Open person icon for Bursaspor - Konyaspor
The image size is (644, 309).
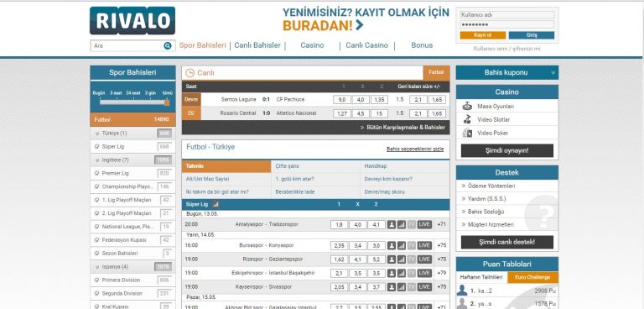(x=392, y=246)
